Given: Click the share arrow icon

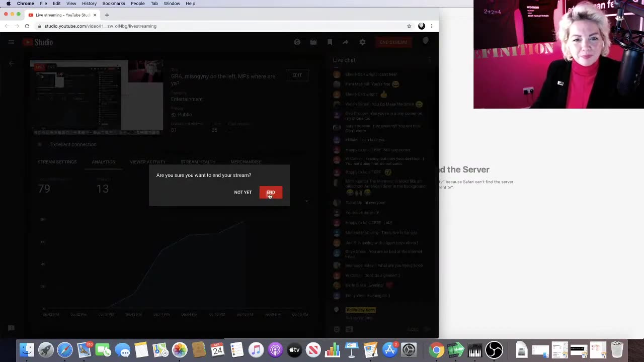Looking at the screenshot, I should tap(346, 42).
